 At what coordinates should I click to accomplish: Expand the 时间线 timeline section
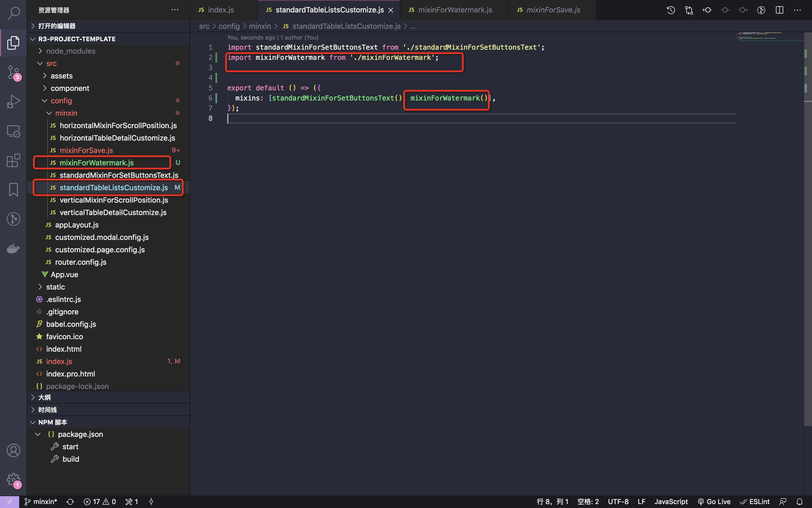tap(108, 410)
